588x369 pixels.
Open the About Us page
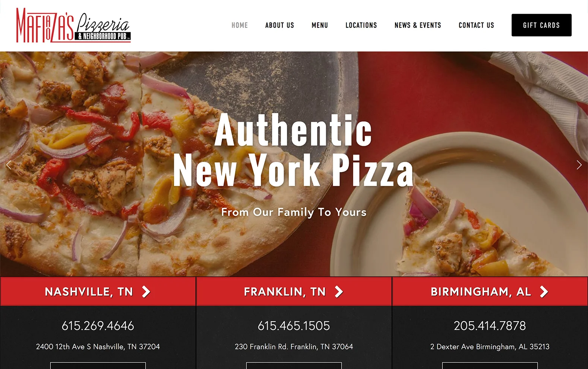280,25
